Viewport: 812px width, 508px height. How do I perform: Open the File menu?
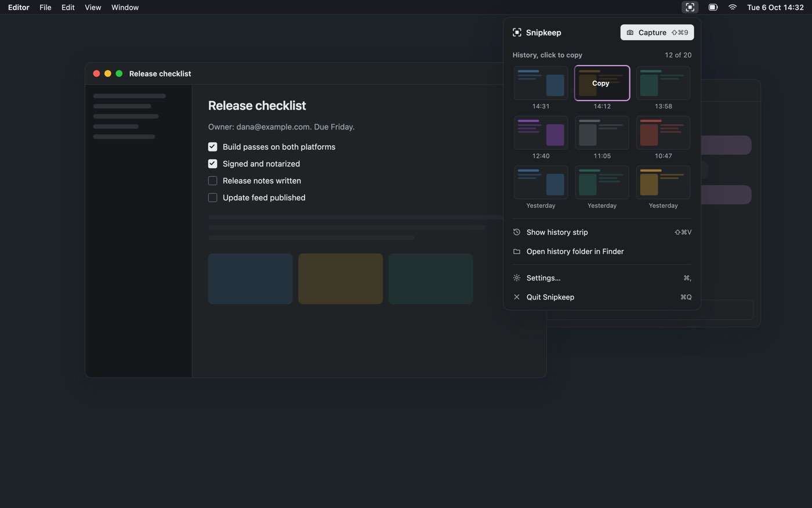tap(45, 8)
